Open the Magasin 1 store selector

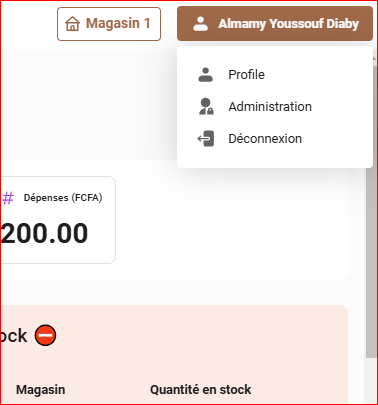[x=109, y=24]
